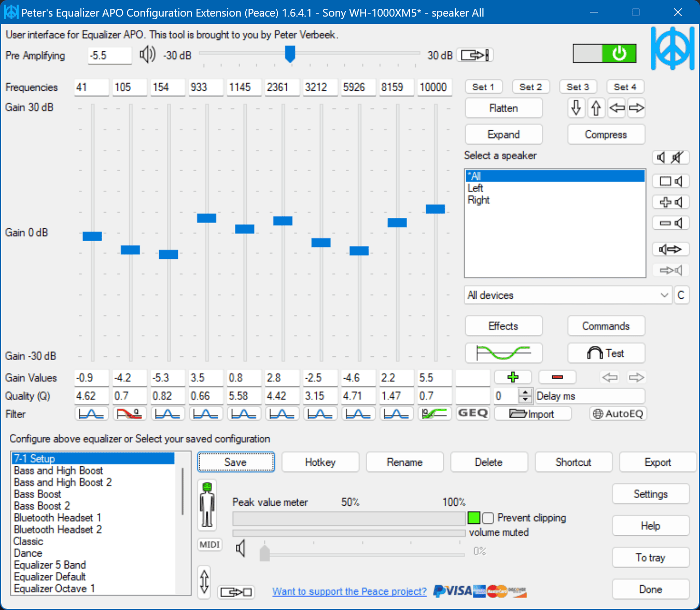Image resolution: width=700 pixels, height=610 pixels.
Task: Select Left in the speaker list
Action: 475,188
